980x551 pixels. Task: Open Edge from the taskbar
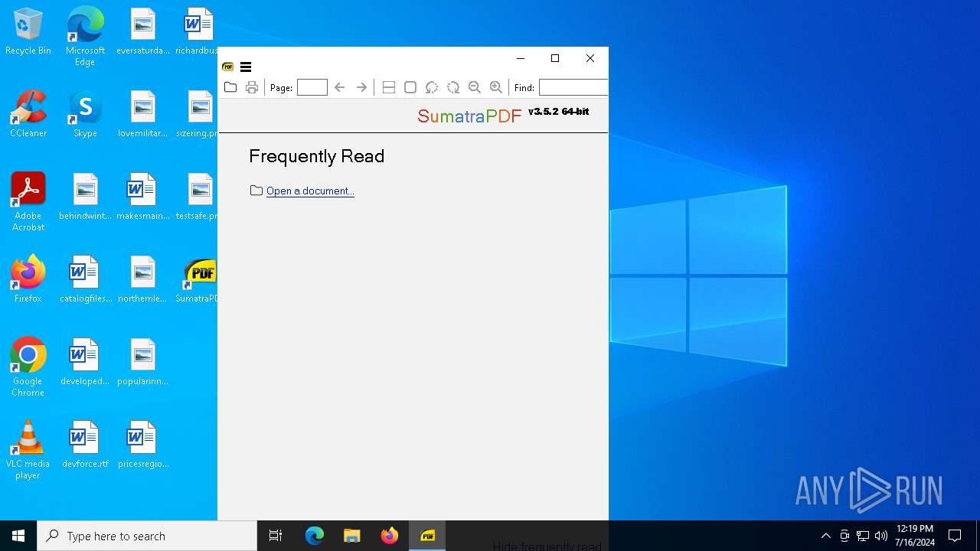[x=315, y=536]
